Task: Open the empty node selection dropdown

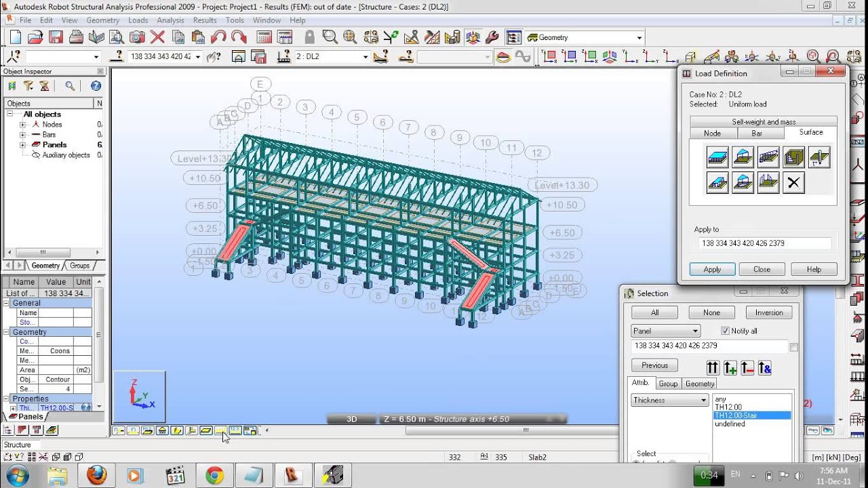Action: [96, 57]
